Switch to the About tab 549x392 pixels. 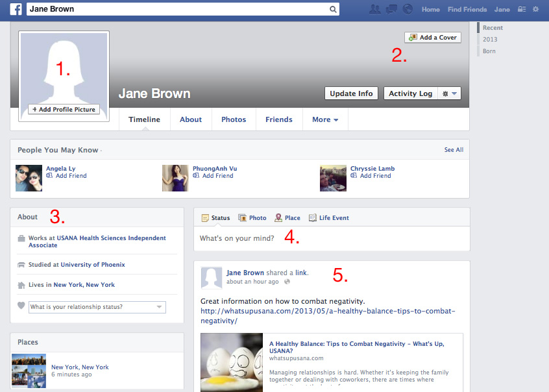[x=191, y=119]
